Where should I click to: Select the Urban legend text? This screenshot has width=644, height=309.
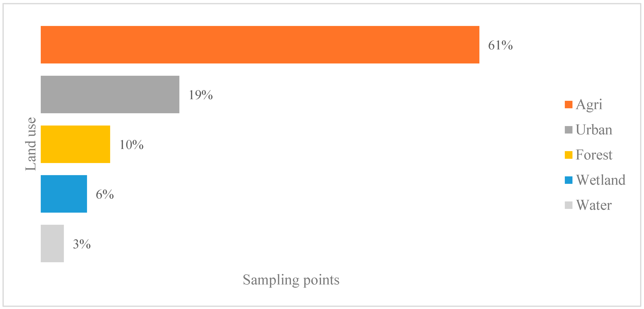tap(594, 130)
